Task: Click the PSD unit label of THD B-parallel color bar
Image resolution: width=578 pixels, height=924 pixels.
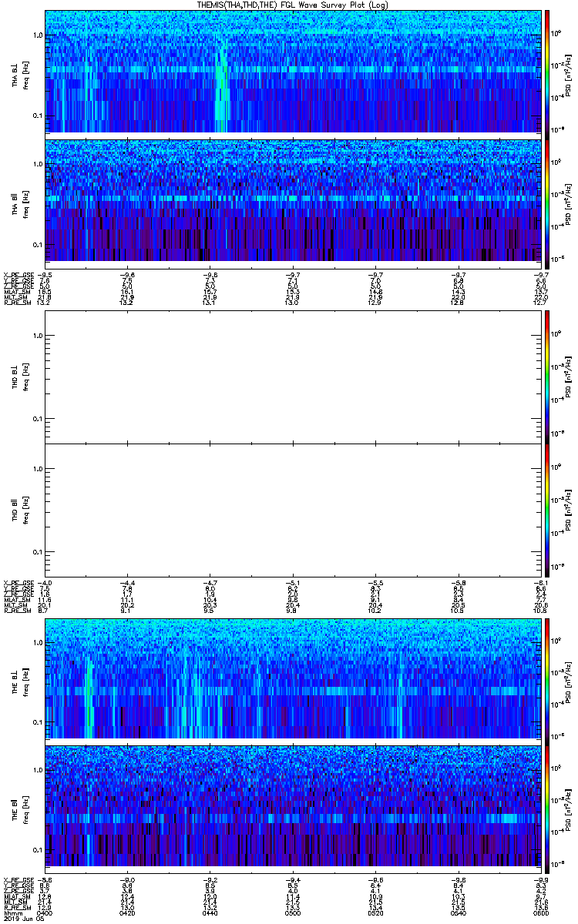Action: tap(569, 510)
